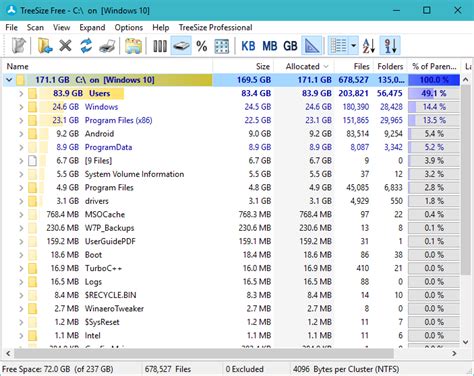Click the bar columns view icon
The height and width of the screenshot is (376, 474).
[160, 46]
